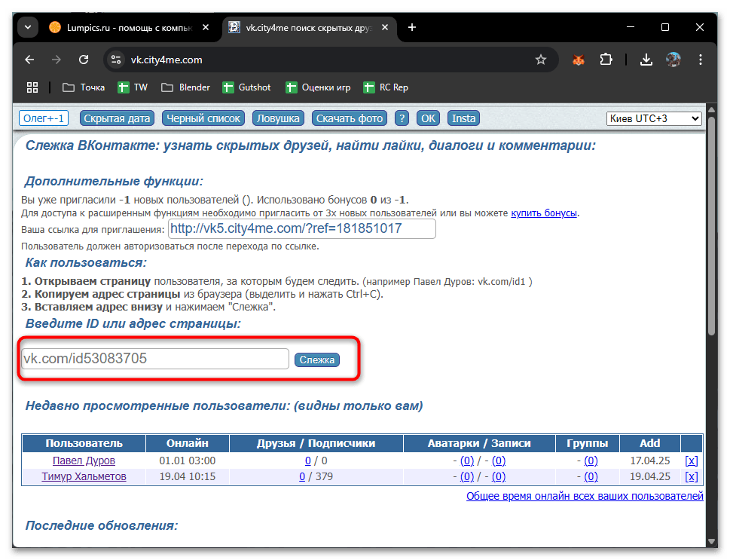Open the Точка bookmark folder
The height and width of the screenshot is (560, 730).
pyautogui.click(x=84, y=87)
